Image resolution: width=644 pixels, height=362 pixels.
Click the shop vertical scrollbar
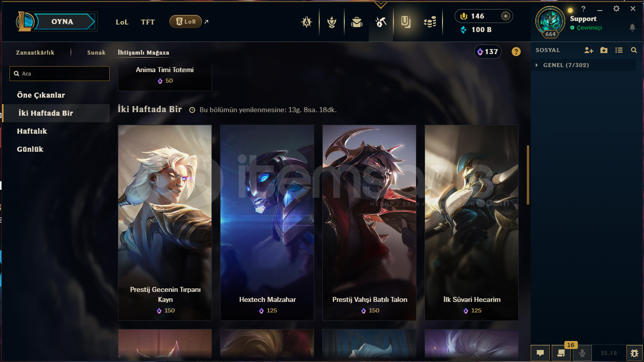coord(527,175)
